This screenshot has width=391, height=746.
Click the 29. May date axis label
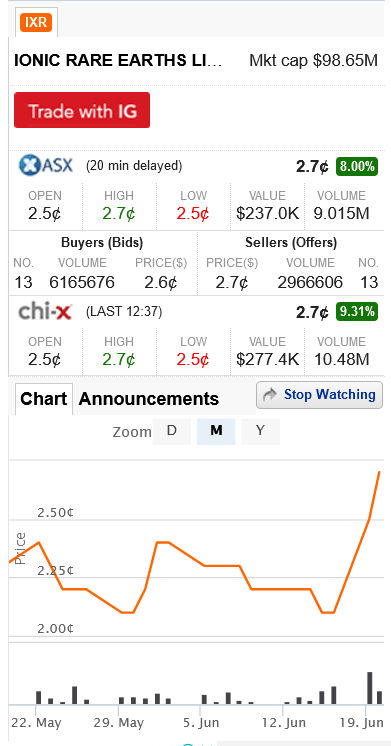(118, 723)
